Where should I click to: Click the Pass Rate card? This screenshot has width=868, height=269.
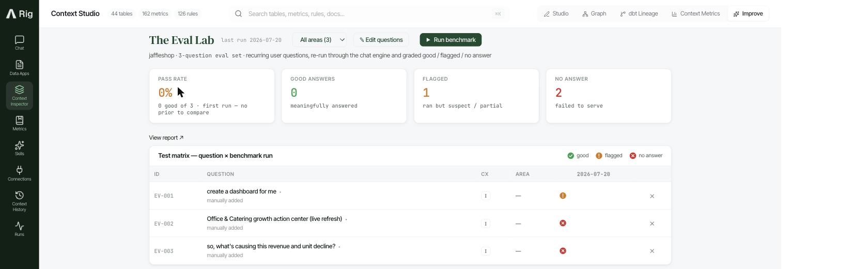click(212, 96)
